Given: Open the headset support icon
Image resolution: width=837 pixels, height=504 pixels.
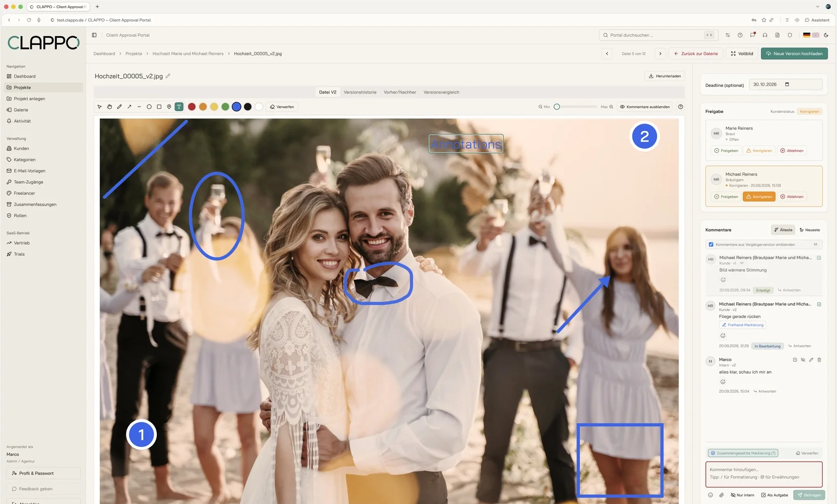Looking at the screenshot, I should pos(765,35).
